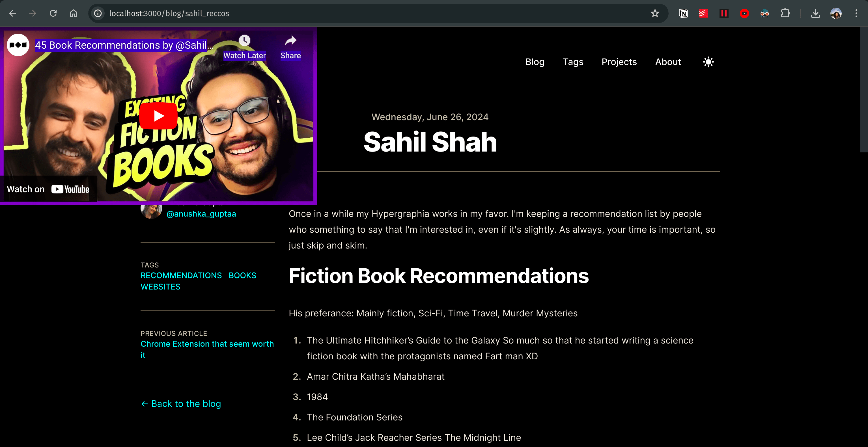Viewport: 868px width, 447px height.
Task: Open the BOOKS tag
Action: click(x=242, y=276)
